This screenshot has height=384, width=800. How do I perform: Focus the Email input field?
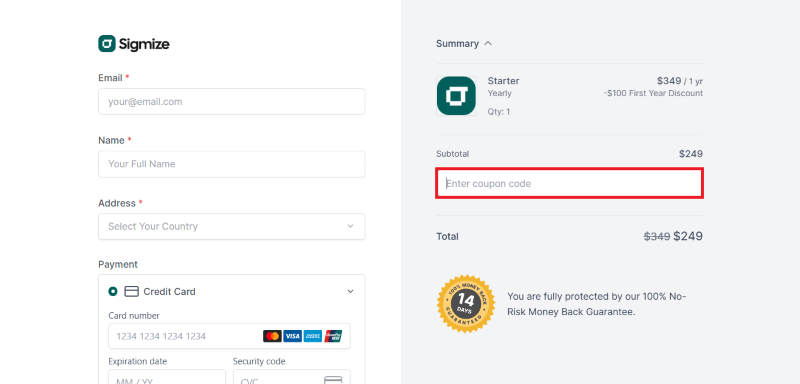232,101
